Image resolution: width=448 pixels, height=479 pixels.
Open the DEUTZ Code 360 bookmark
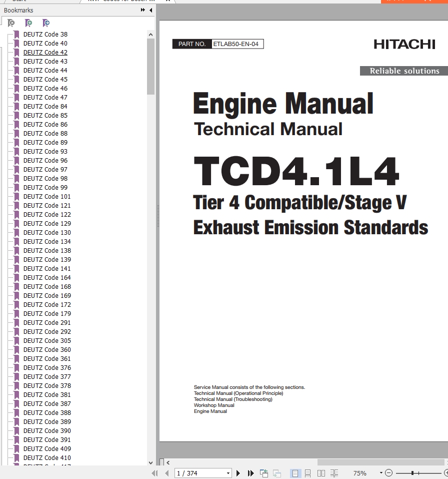click(x=47, y=350)
